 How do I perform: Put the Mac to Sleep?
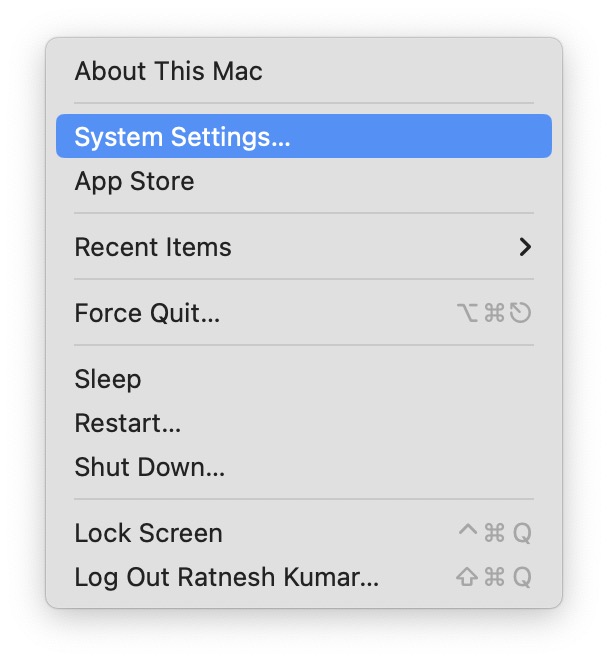(x=108, y=379)
